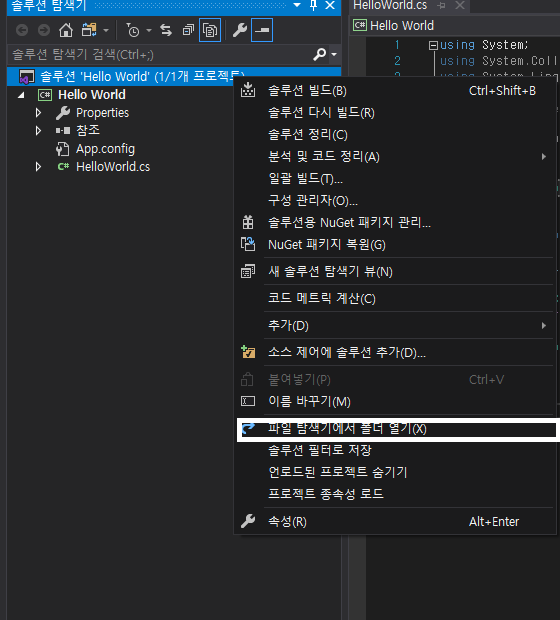Viewport: 560px width, 620px height.
Task: Click the Collapse All icon
Action: (188, 30)
